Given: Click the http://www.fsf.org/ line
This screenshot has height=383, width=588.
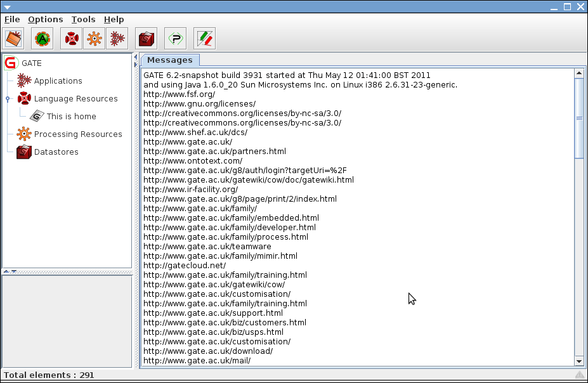Looking at the screenshot, I should [180, 94].
